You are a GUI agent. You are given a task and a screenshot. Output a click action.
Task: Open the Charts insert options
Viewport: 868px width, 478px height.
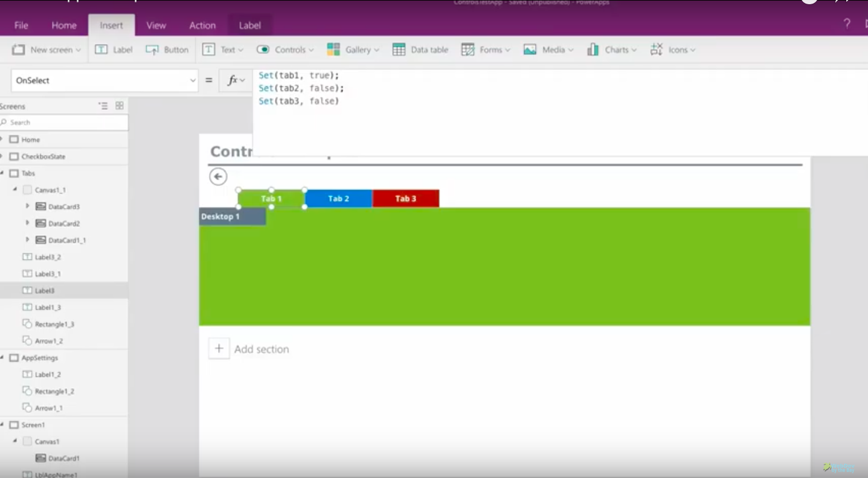[x=612, y=49]
